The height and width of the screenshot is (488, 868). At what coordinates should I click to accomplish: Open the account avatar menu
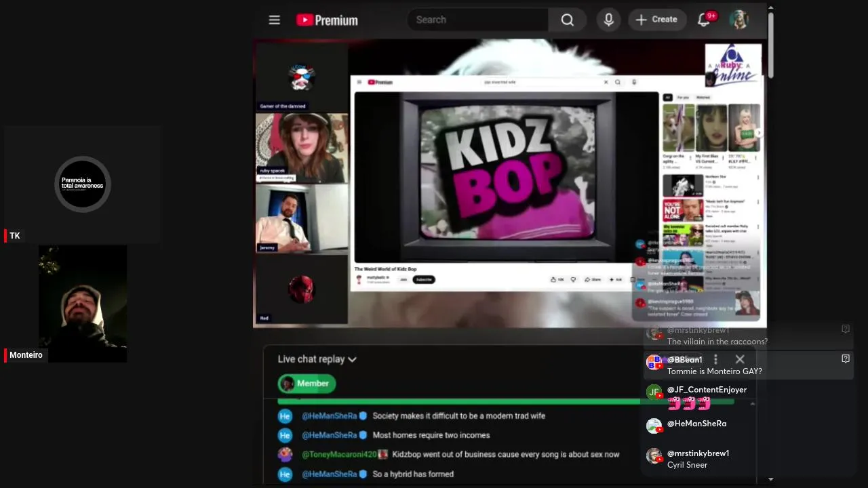(739, 20)
